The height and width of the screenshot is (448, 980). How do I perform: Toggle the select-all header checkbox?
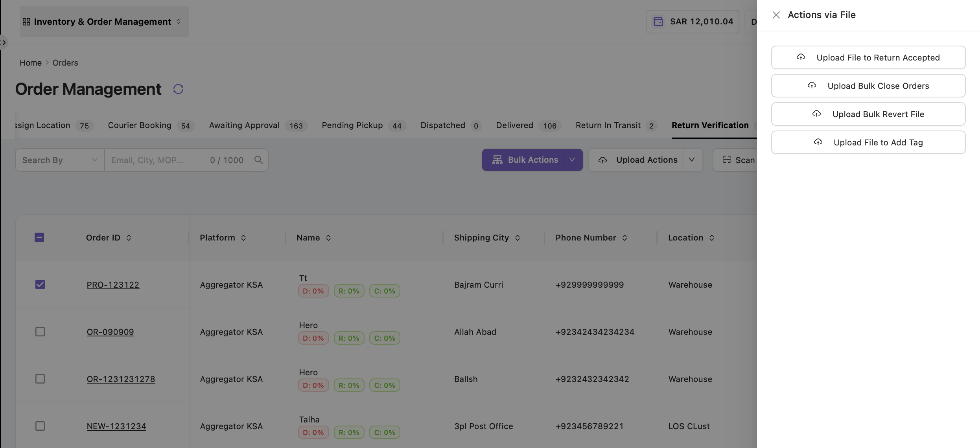coord(39,237)
